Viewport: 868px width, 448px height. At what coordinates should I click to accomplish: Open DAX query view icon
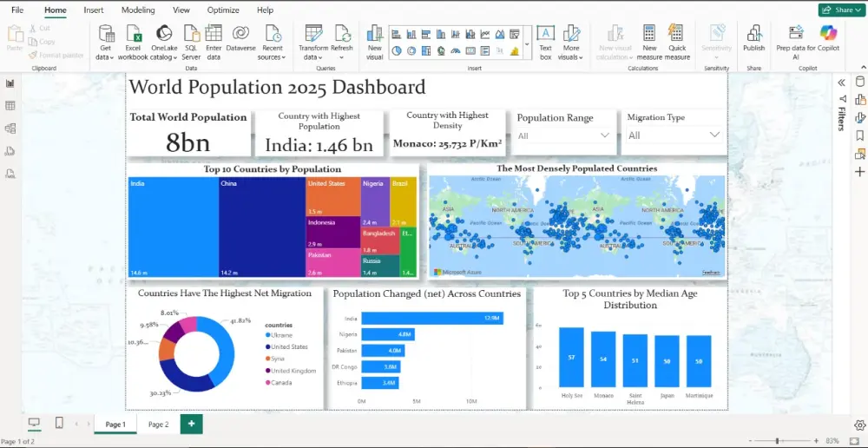10,151
